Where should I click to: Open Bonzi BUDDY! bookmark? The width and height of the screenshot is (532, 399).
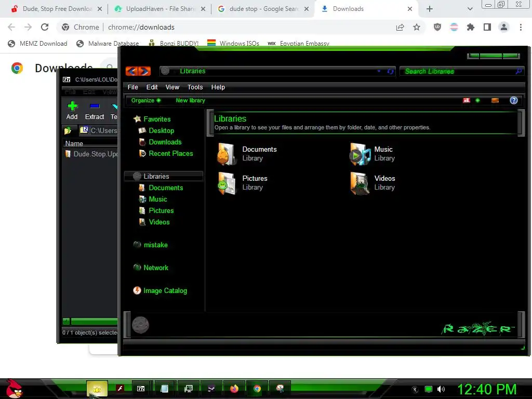click(x=174, y=44)
